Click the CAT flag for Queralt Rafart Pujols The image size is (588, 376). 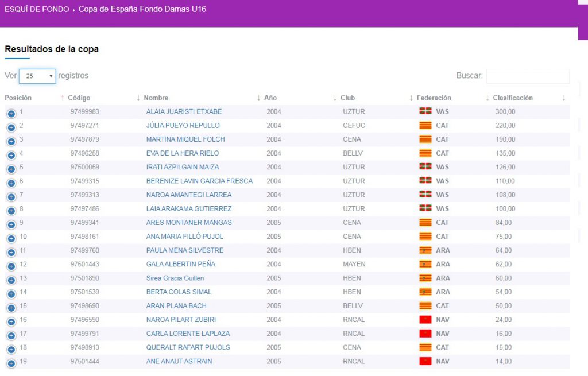[425, 347]
